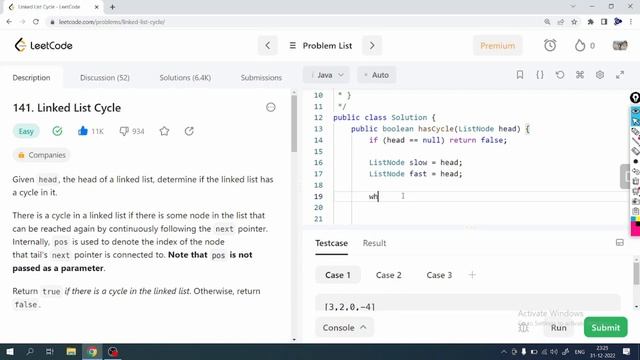Expand the Companies tag

(x=42, y=155)
